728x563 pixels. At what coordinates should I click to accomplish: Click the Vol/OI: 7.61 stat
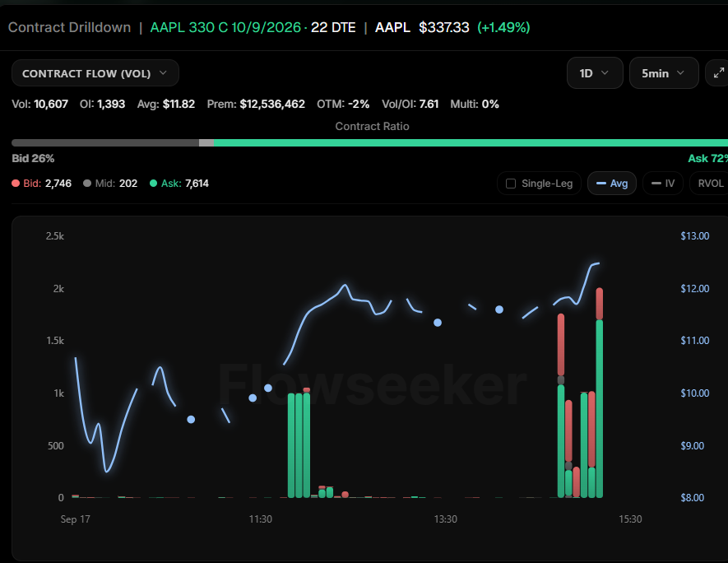click(x=410, y=104)
